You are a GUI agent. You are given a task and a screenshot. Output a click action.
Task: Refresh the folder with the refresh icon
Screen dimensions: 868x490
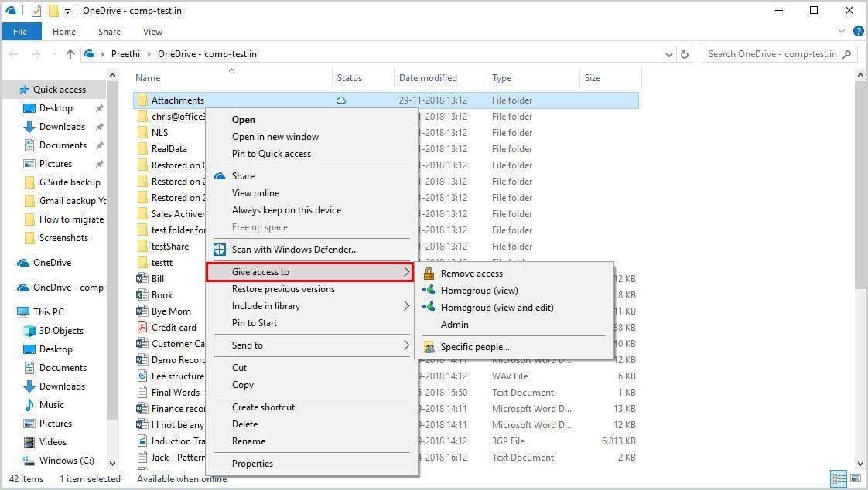click(684, 54)
